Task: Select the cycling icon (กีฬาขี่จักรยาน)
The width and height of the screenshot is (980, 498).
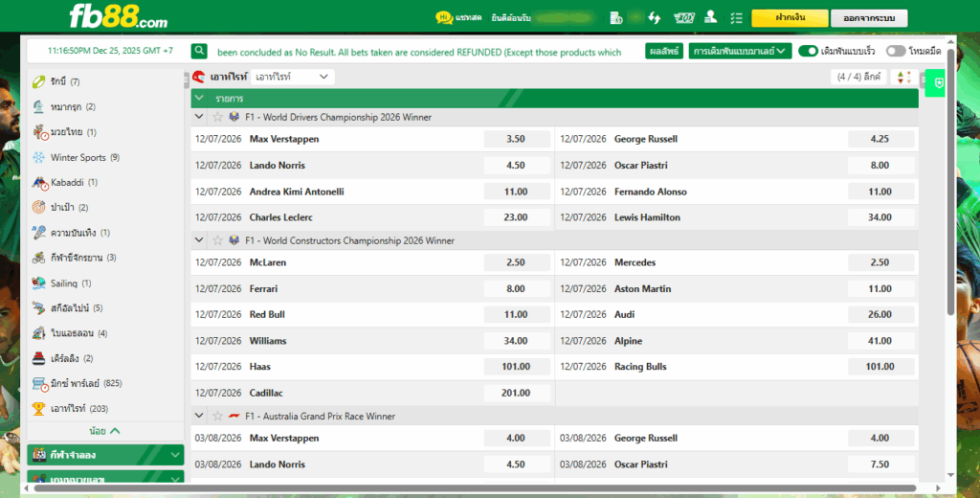Action: point(38,258)
